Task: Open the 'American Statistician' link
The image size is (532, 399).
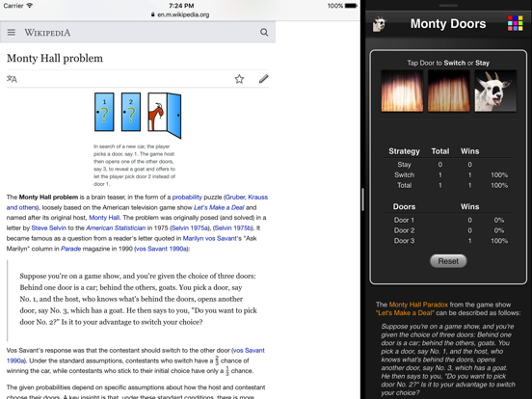Action: point(116,228)
